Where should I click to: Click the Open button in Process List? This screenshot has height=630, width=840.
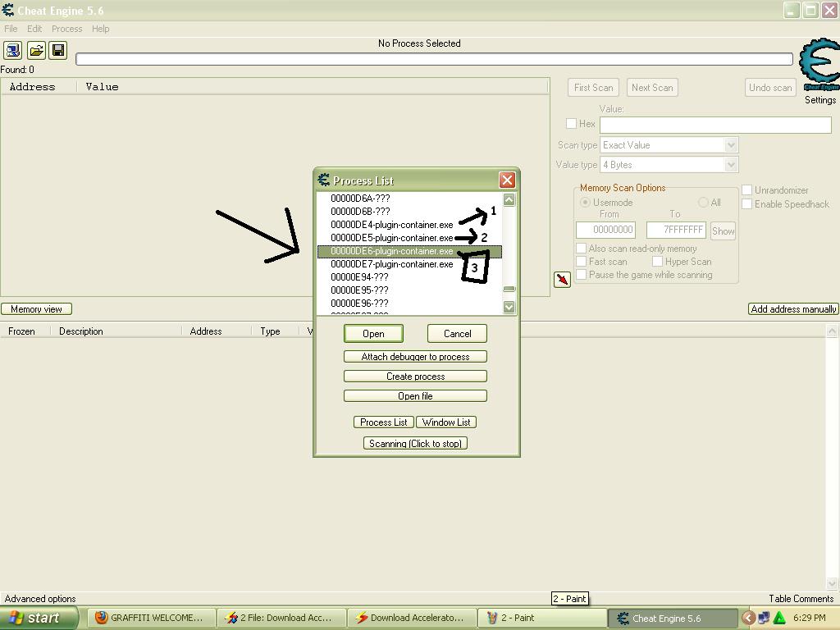373,334
